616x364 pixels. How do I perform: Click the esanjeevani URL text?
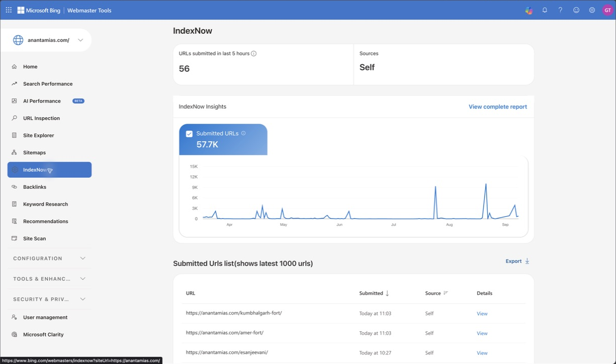click(x=227, y=352)
